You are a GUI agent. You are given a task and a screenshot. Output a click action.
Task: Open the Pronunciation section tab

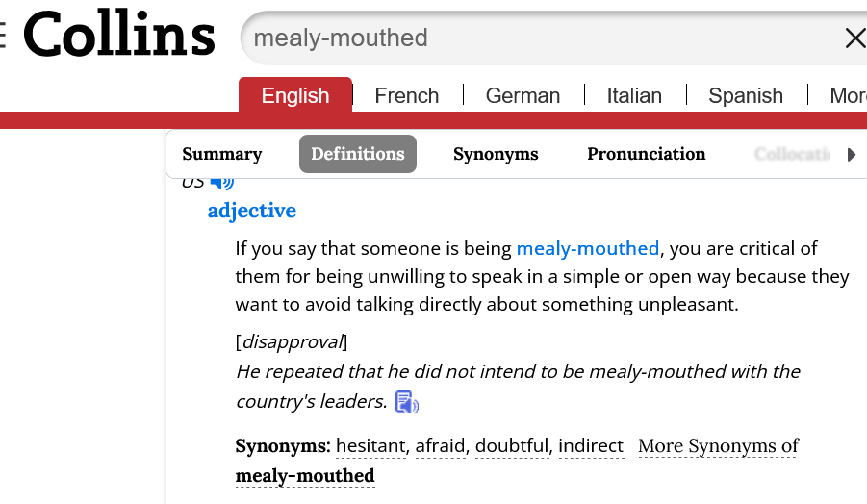(x=647, y=154)
